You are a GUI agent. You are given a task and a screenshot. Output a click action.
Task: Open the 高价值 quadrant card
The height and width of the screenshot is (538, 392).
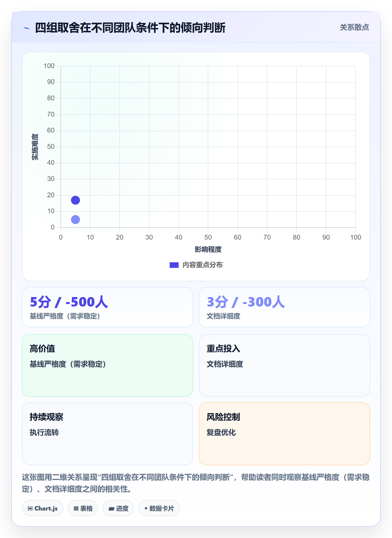coord(108,365)
